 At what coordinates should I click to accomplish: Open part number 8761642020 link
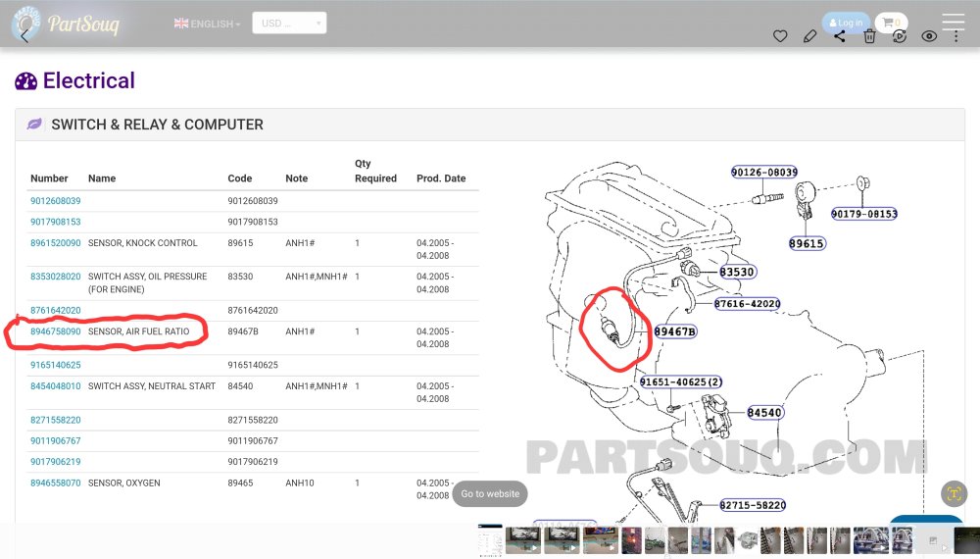coord(56,310)
